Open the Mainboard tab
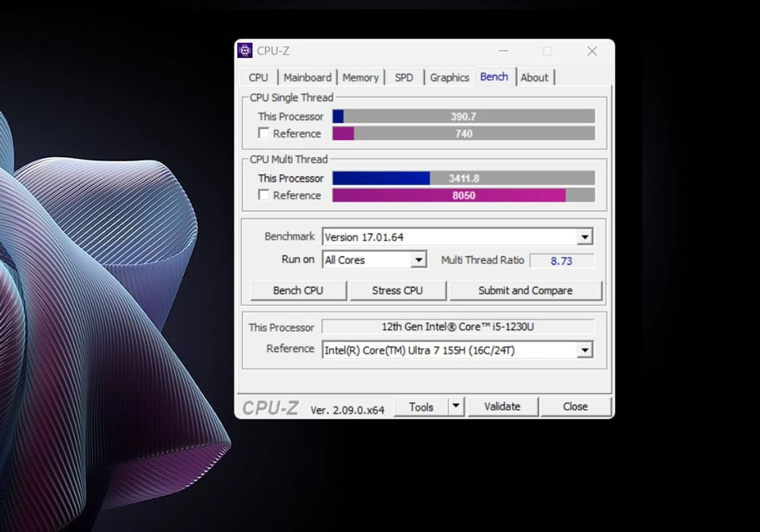Screen dimensions: 760x532 308,78
